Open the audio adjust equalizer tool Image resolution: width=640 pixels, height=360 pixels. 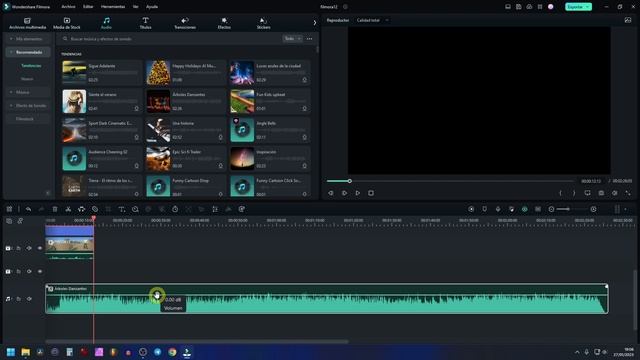click(215, 209)
